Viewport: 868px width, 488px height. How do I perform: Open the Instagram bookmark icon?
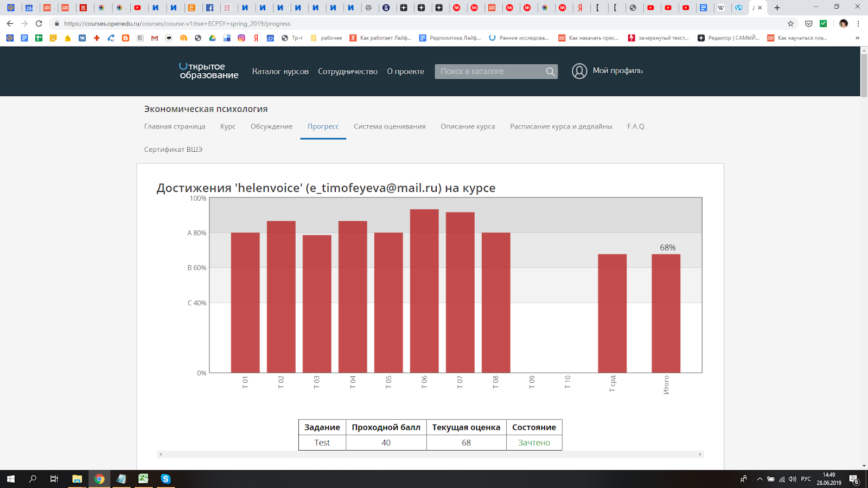tap(241, 38)
